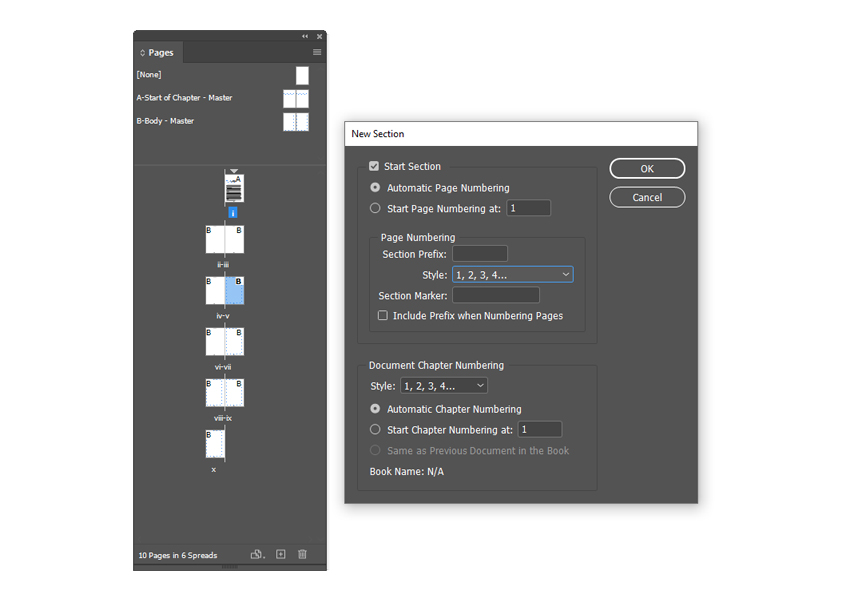Viewport: 850px width, 600px height.
Task: Select page x thumbnail
Action: tap(215, 444)
